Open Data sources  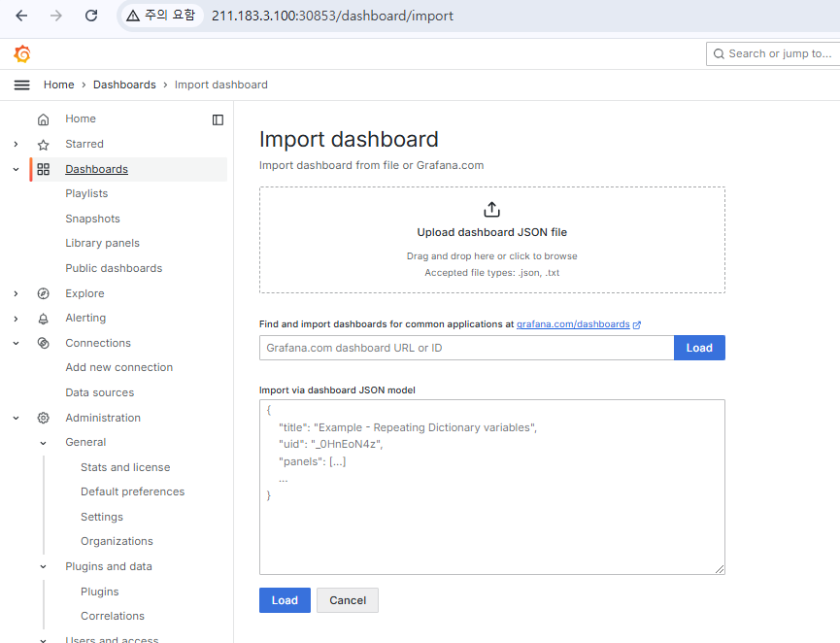coord(100,392)
